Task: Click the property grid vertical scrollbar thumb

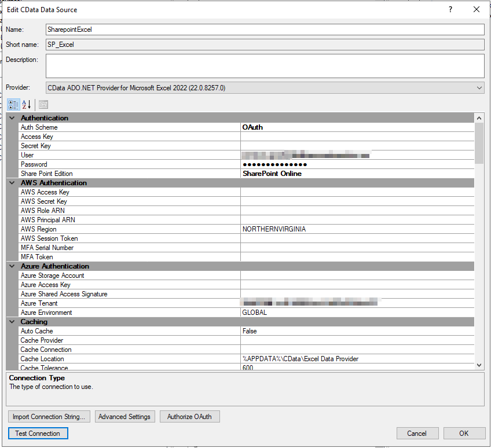Action: [479, 144]
